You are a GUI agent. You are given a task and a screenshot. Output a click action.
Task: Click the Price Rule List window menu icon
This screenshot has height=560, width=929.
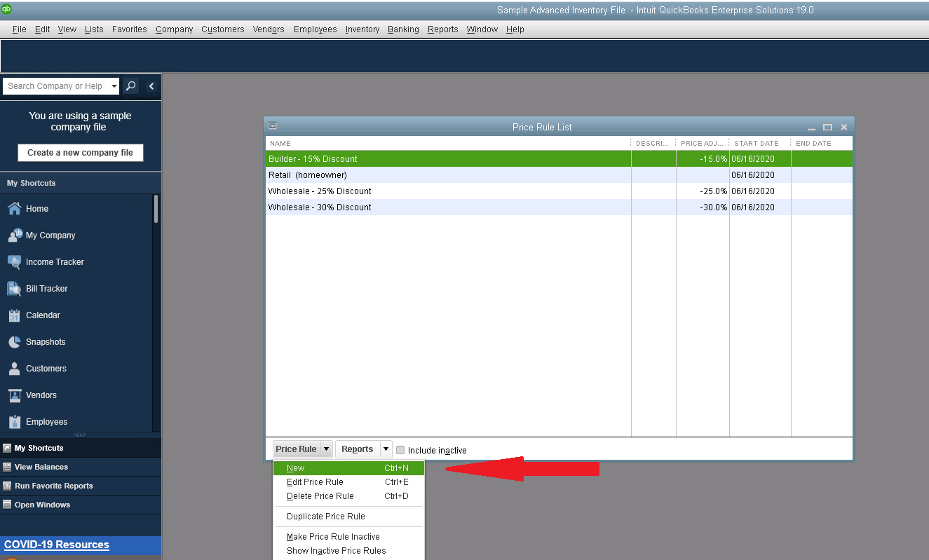pyautogui.click(x=273, y=126)
